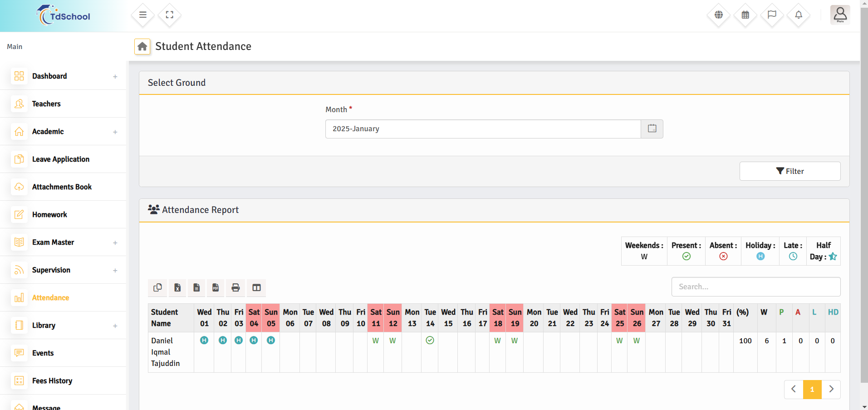Screen dimensions: 868x410
Task: Open Leave Application in sidebar
Action: click(x=61, y=159)
